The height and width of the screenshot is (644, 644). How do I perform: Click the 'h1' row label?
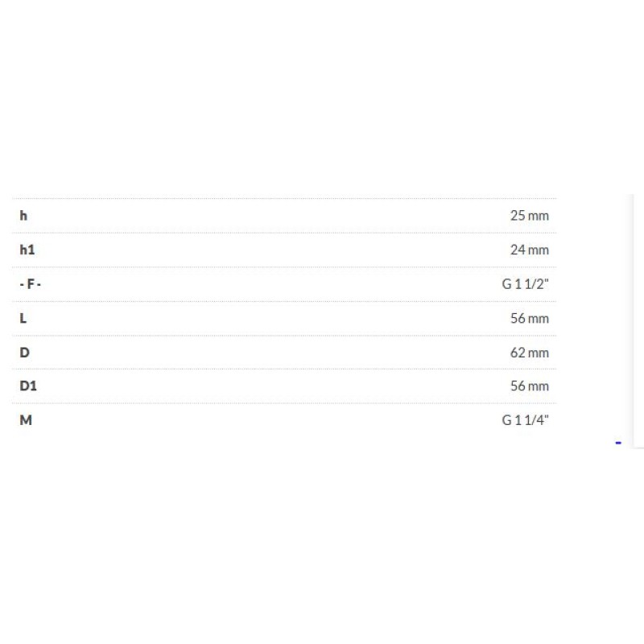(x=27, y=250)
